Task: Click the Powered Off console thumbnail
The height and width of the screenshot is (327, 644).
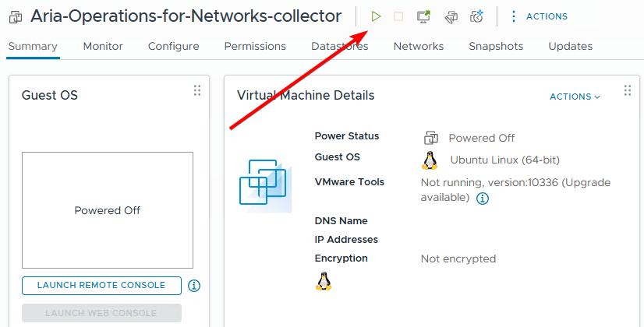Action: coord(108,210)
